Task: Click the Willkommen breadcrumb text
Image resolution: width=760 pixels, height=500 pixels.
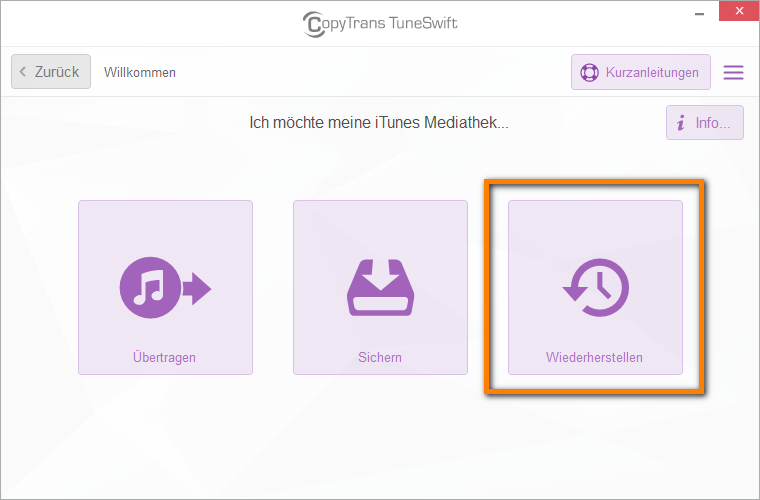Action: (x=140, y=72)
